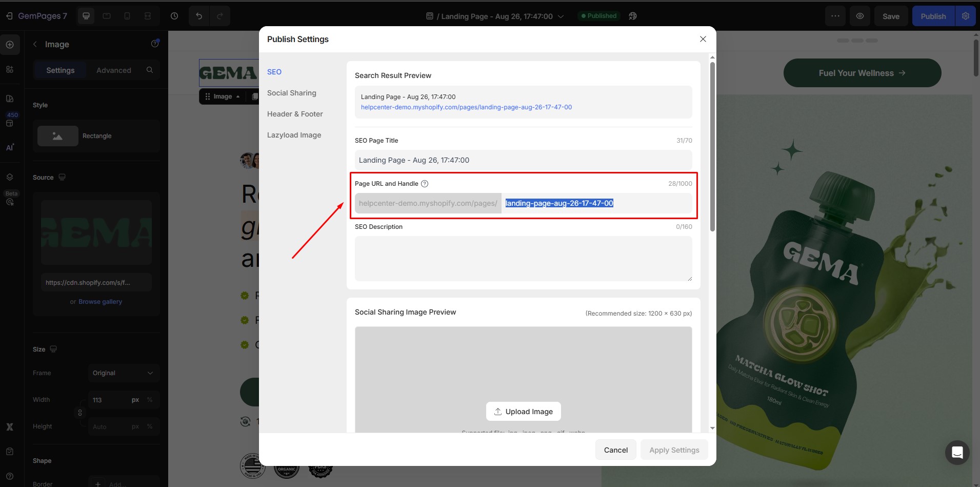Select the desktop device view icon

pyautogui.click(x=86, y=16)
